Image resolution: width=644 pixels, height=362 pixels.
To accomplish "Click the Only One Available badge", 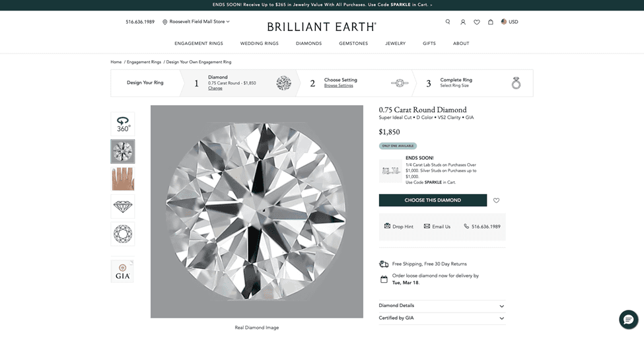I will click(x=398, y=146).
